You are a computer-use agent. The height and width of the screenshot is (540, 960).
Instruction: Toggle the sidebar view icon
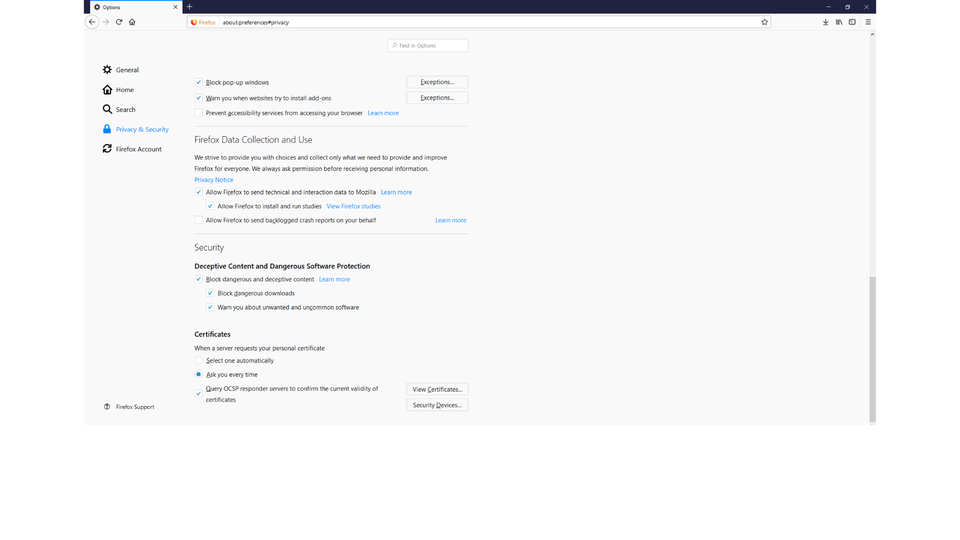pos(852,22)
